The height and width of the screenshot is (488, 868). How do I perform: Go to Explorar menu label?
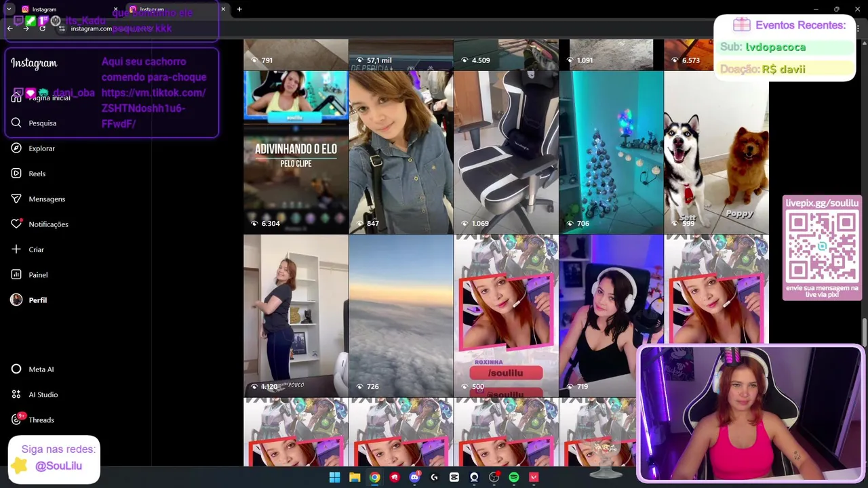[42, 148]
